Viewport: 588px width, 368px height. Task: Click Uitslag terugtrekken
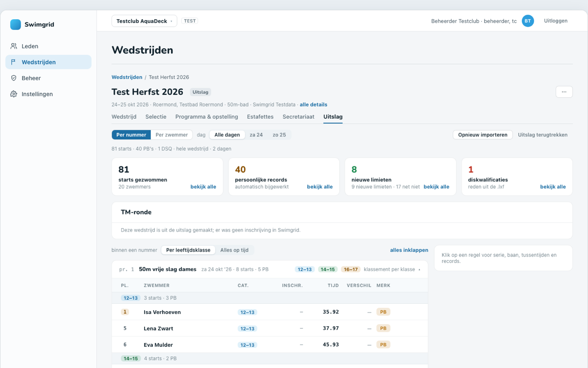(543, 135)
